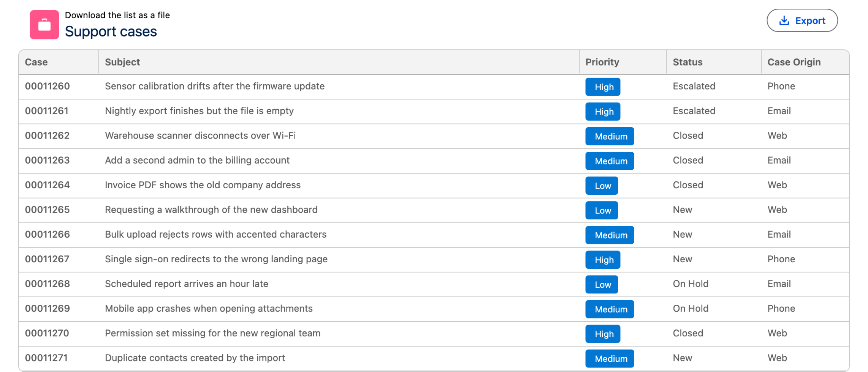Open case number 00011266

(x=48, y=234)
